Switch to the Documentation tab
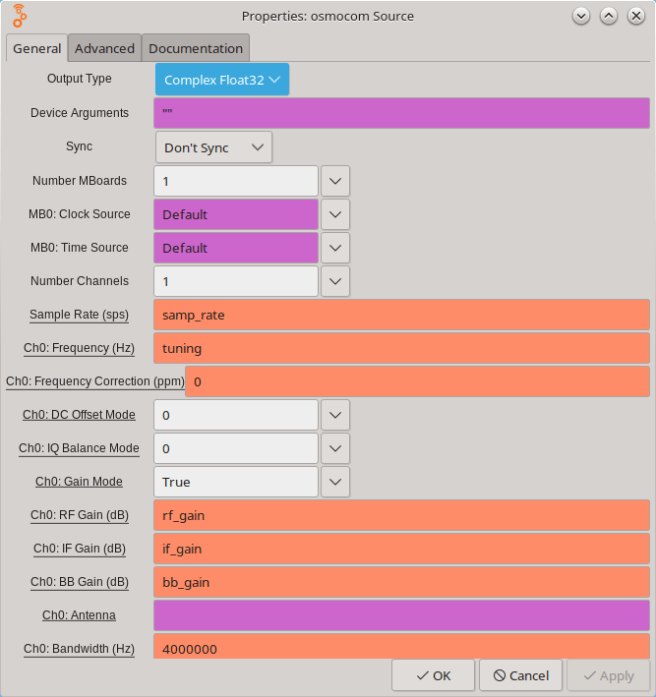Image resolution: width=656 pixels, height=697 pixels. pyautogui.click(x=195, y=48)
